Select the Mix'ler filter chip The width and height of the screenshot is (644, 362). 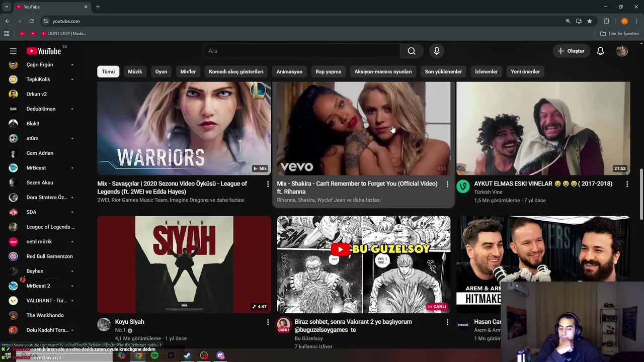click(188, 71)
